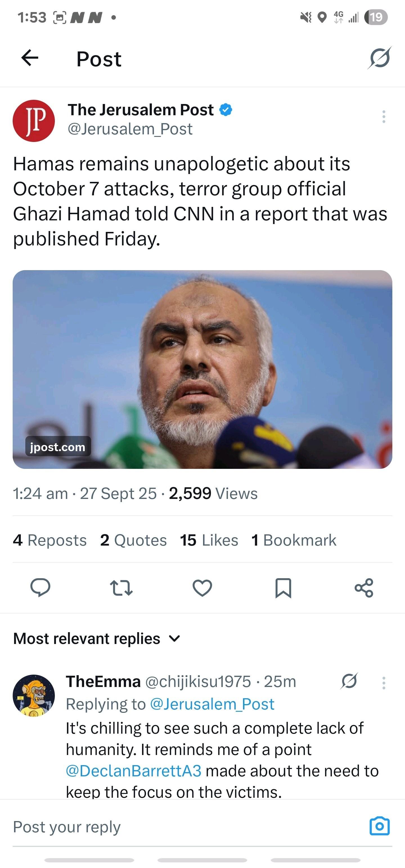This screenshot has height=868, width=405.
Task: Open the @DeclanBarrettA3 mention link
Action: pyautogui.click(x=134, y=771)
